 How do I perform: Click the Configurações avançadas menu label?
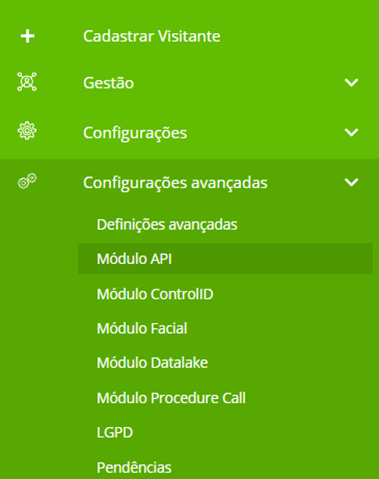[175, 183]
